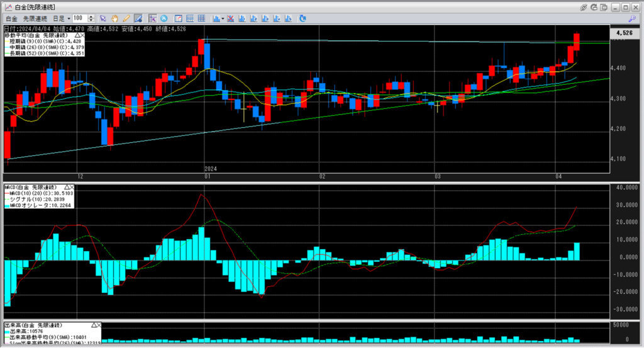Increase the bar count stepper value
644x348 pixels.
point(92,17)
